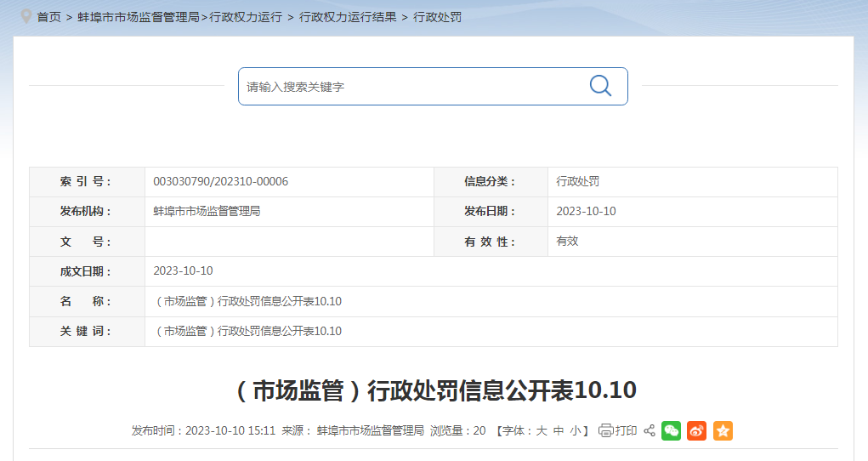Image resolution: width=868 pixels, height=461 pixels.
Task: Click the 发布日期 value 2023-10-10
Action: click(587, 211)
